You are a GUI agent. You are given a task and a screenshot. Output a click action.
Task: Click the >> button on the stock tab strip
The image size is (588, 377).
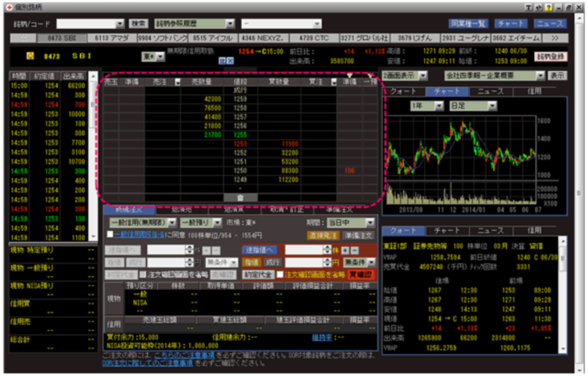[555, 38]
